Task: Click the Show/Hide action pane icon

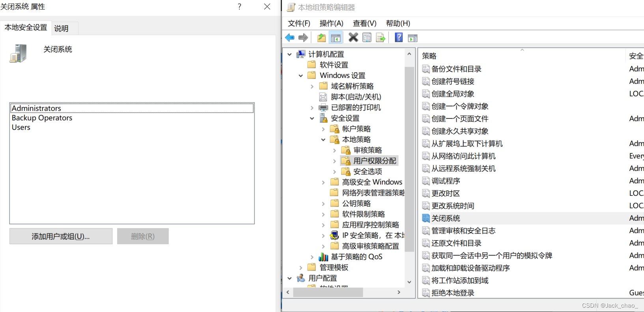Action: coord(413,38)
